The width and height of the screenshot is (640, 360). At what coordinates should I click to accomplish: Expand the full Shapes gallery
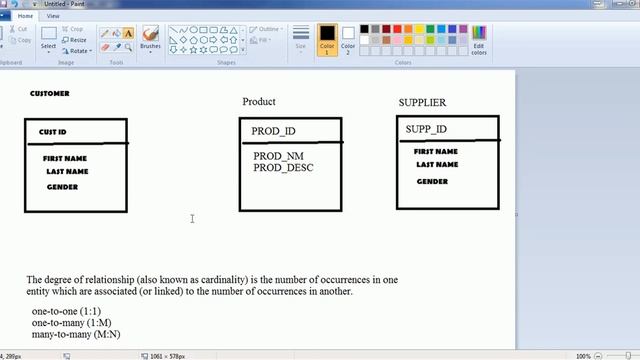click(243, 50)
